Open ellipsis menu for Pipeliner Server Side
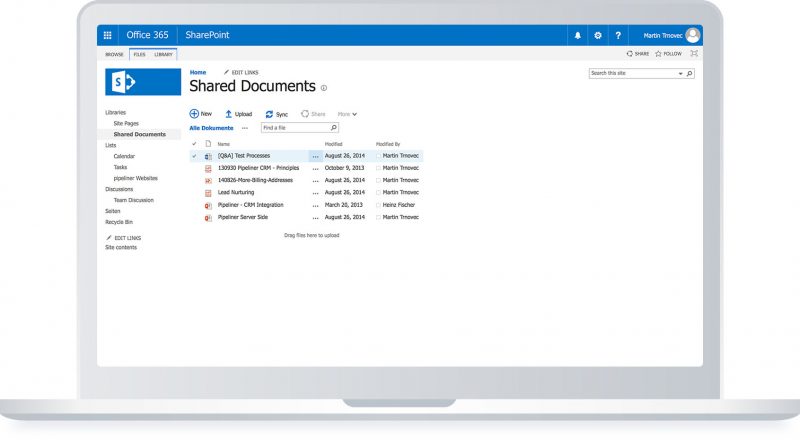The height and width of the screenshot is (440, 800). coord(315,217)
